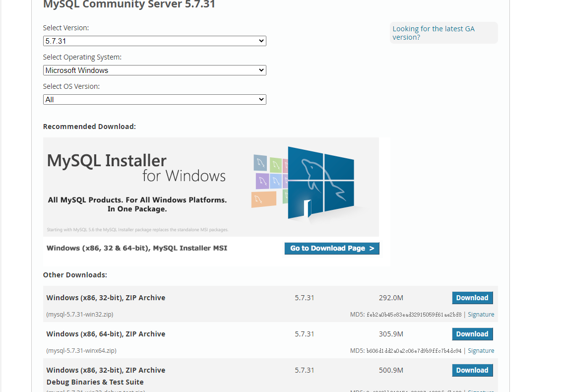Click the 305.9M file size value
Screen dimensions: 561x392
point(391,334)
